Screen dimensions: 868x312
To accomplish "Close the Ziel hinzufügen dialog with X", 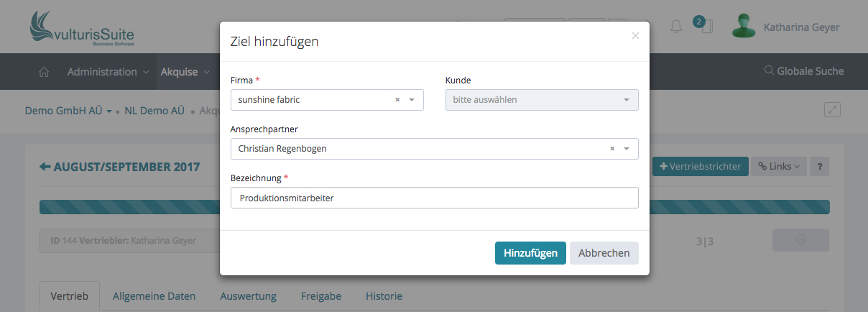I will [x=635, y=36].
